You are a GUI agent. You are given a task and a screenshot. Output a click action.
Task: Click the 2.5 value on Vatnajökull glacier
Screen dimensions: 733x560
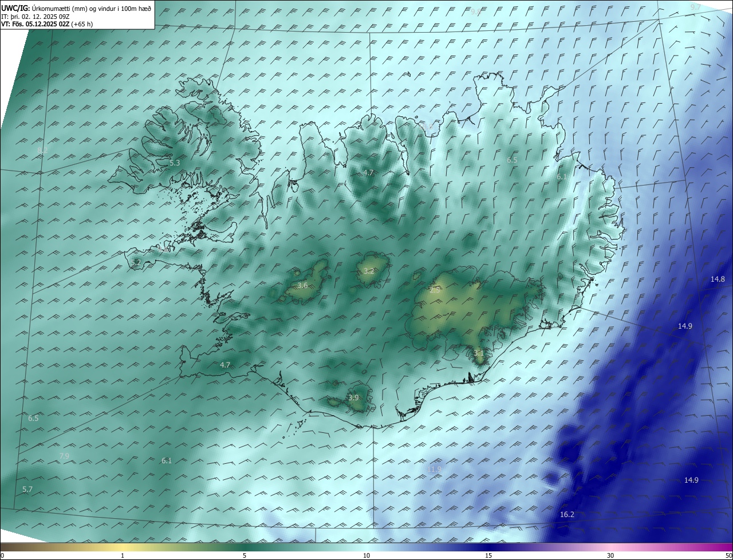click(435, 290)
